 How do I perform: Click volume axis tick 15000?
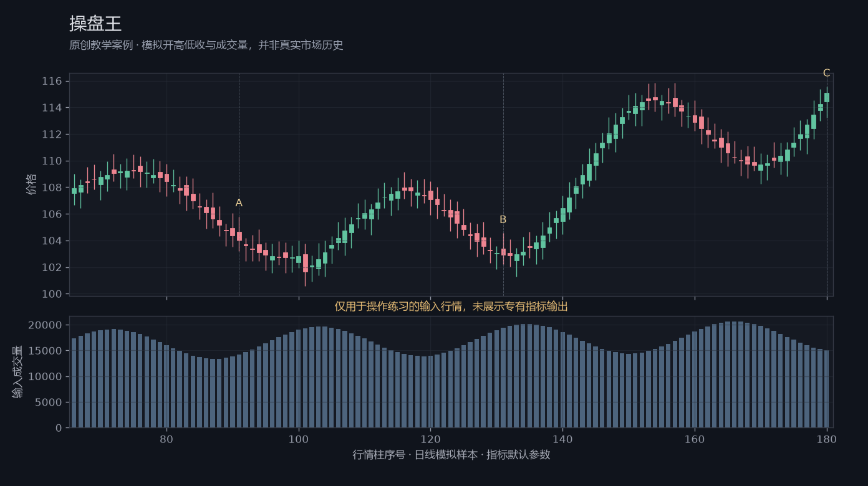click(46, 351)
